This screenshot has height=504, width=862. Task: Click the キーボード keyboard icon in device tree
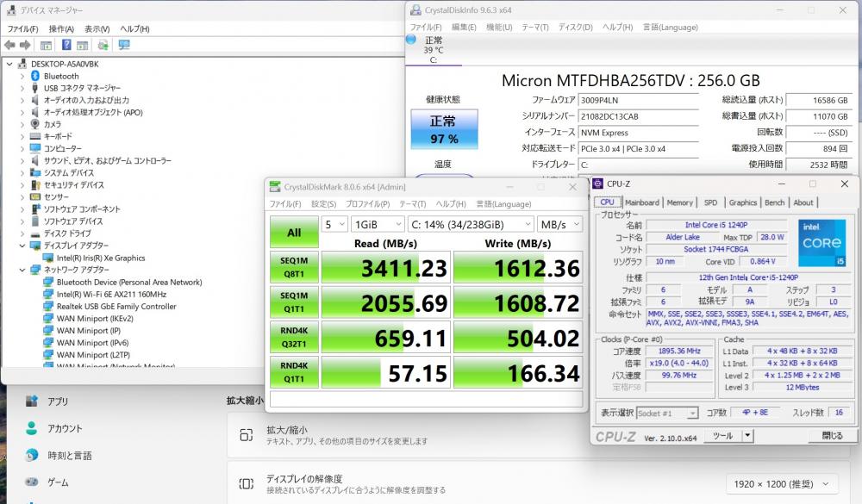[35, 136]
